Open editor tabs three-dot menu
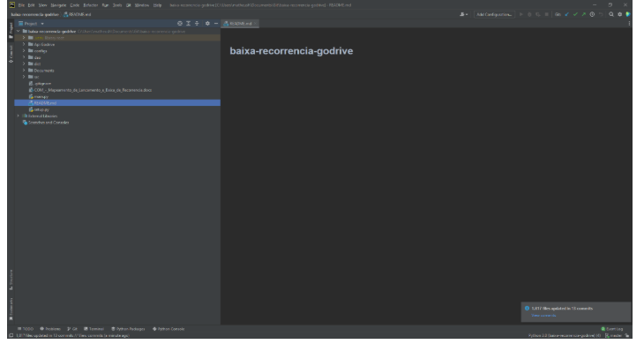This screenshot has height=344, width=644. 629,24
